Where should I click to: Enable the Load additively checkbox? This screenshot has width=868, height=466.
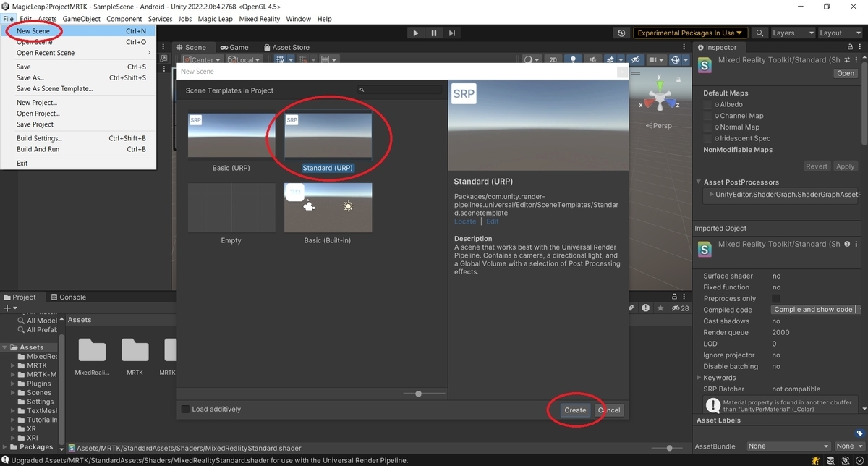(x=185, y=410)
